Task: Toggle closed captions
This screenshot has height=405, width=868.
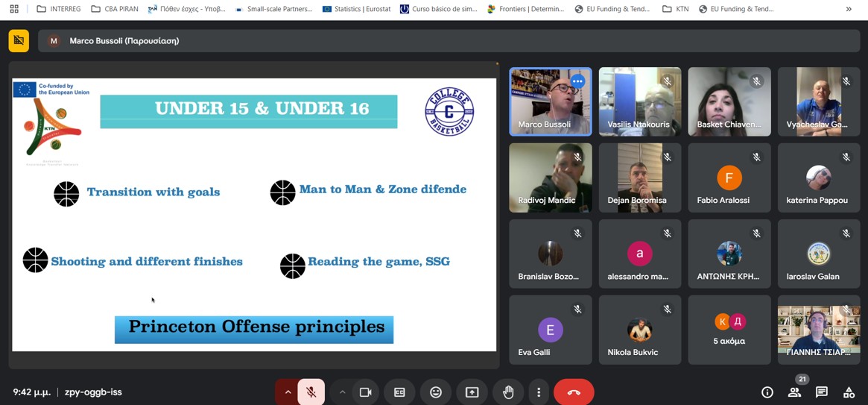Action: [400, 392]
